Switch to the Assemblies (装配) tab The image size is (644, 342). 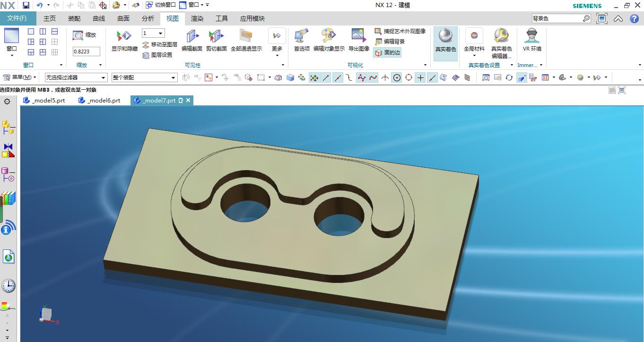click(x=74, y=18)
